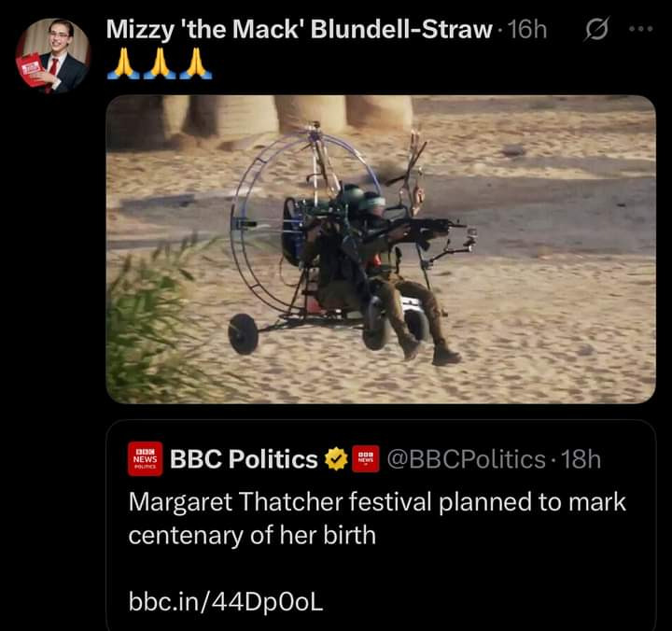Image resolution: width=672 pixels, height=631 pixels.
Task: Open the attached paramotor photo
Action: click(x=381, y=249)
